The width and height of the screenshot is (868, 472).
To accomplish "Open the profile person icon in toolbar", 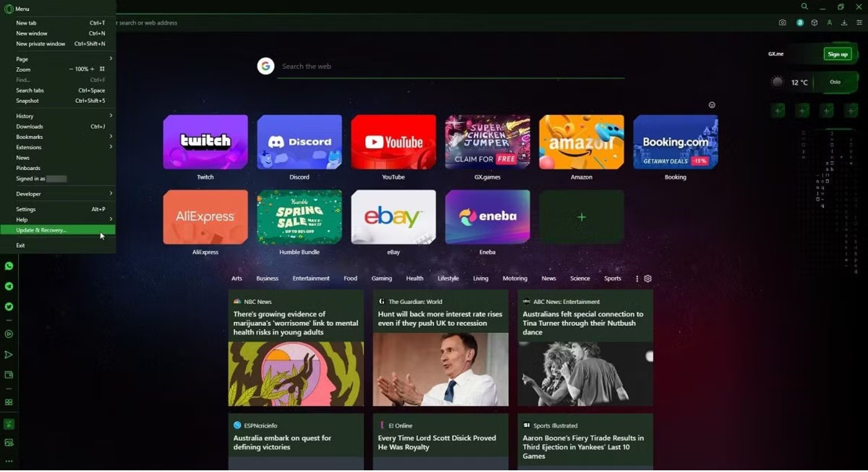I will [830, 23].
